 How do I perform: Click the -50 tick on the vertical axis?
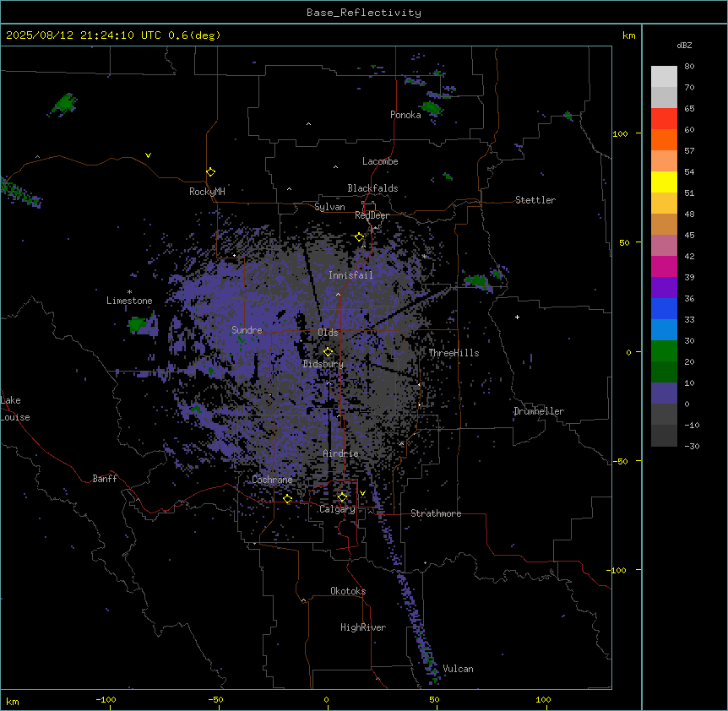pos(620,461)
